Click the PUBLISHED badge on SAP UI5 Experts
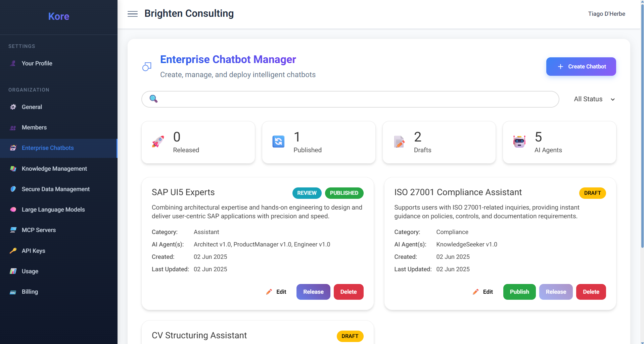Viewport: 644px width, 344px height. pos(344,193)
